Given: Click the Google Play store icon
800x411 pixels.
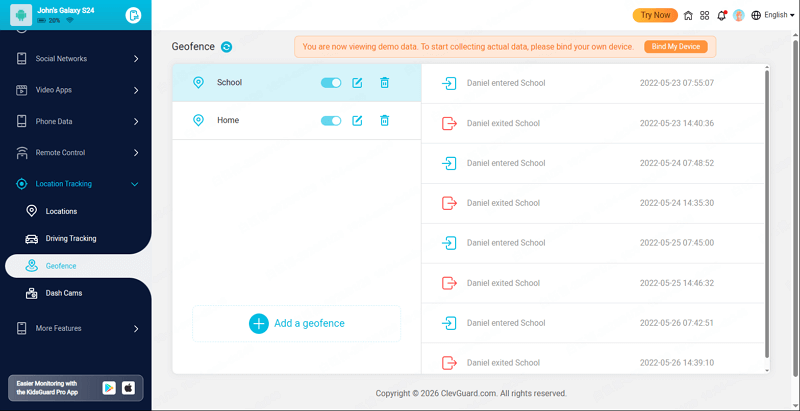Looking at the screenshot, I should pos(109,388).
